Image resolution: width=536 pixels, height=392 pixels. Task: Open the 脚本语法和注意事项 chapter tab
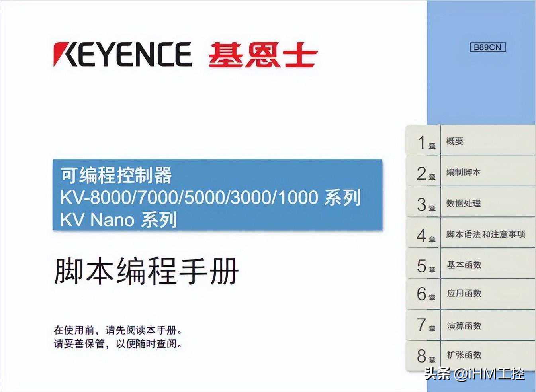coord(485,234)
